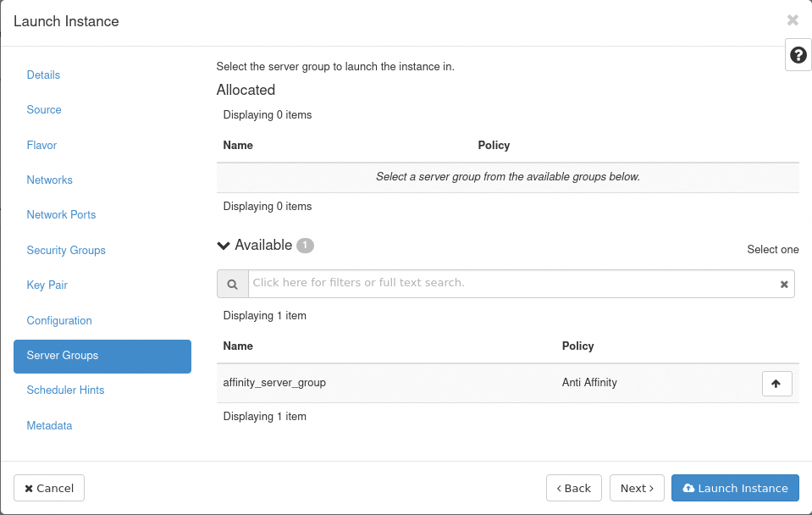
Task: Switch to the Security Groups step
Action: tap(66, 250)
